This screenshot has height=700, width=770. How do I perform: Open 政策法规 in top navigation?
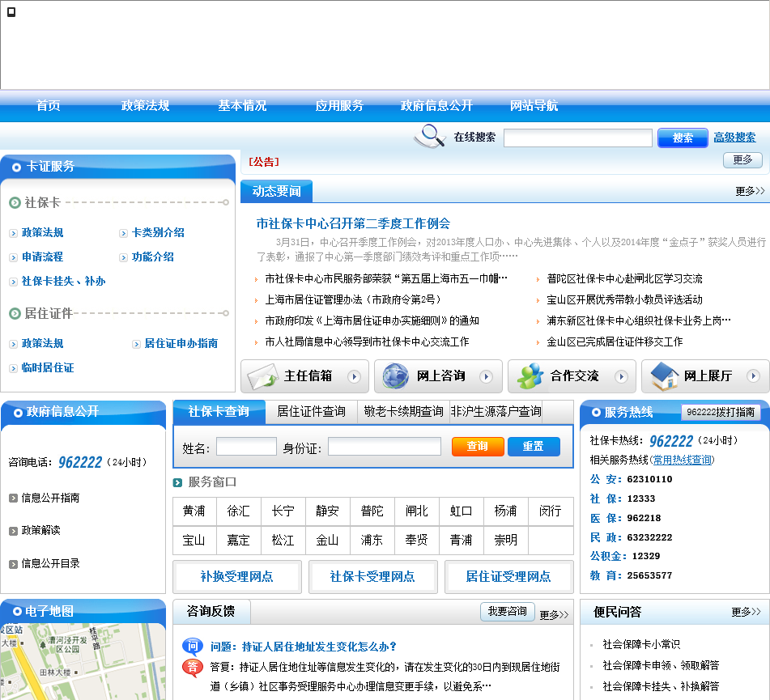coord(145,106)
